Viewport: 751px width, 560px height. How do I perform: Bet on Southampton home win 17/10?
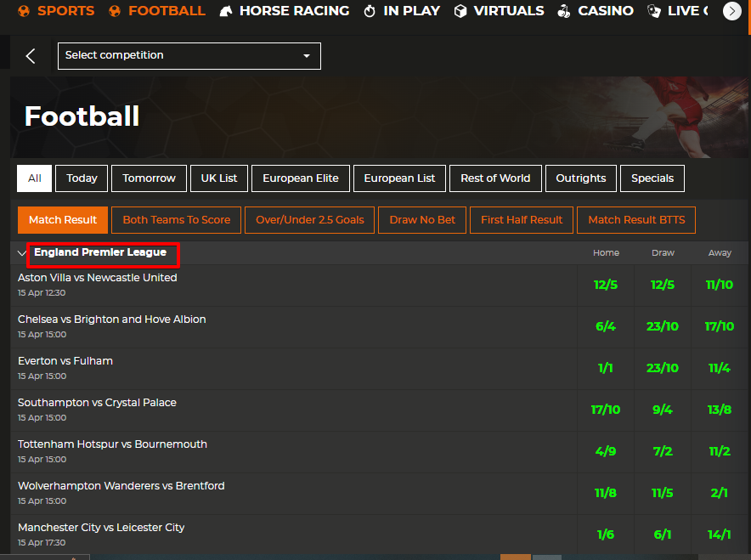point(606,410)
